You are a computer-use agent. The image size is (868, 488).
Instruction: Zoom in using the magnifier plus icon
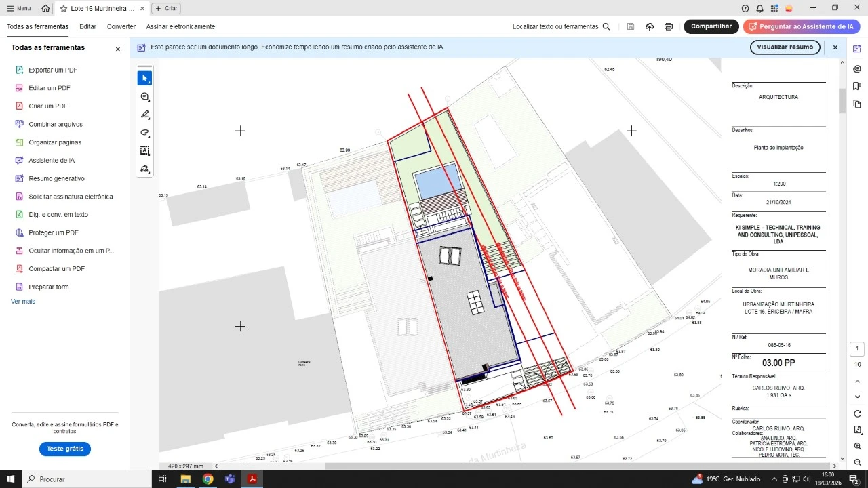[x=857, y=446]
